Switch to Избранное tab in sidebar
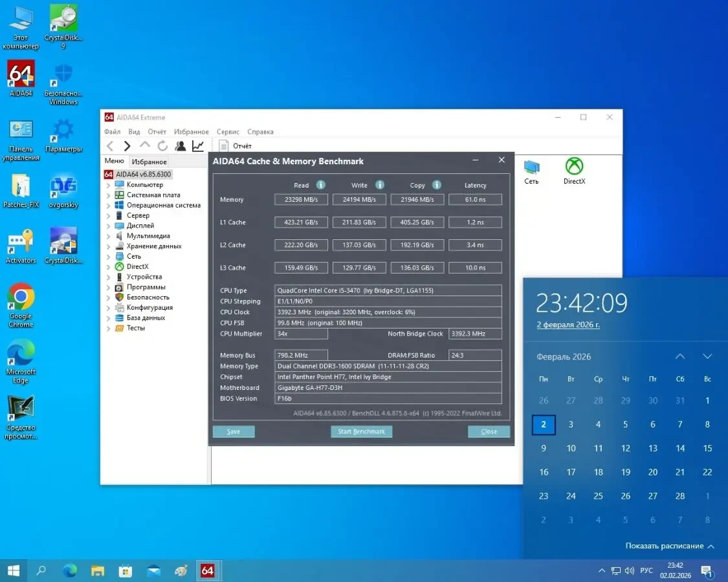 pyautogui.click(x=149, y=162)
